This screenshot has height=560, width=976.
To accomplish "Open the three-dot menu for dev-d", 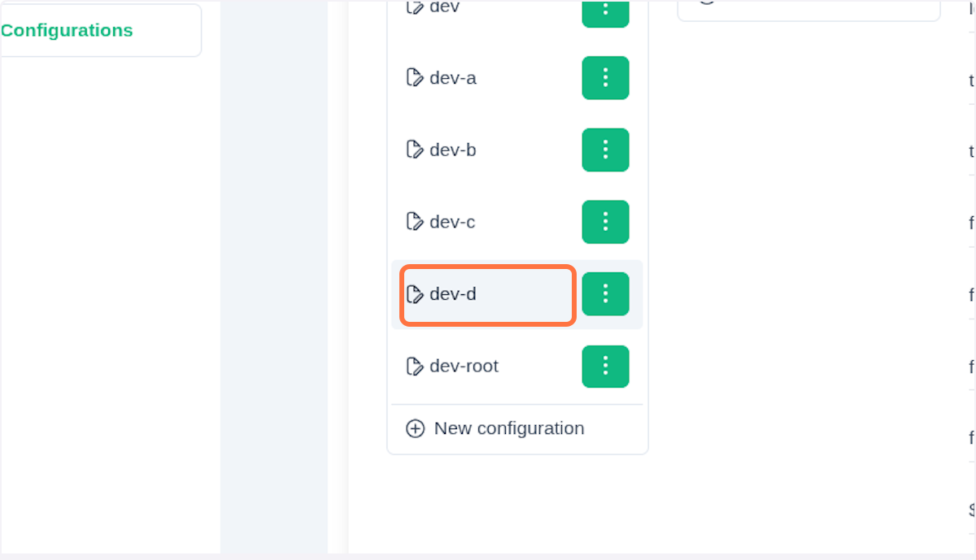I will coord(605,294).
